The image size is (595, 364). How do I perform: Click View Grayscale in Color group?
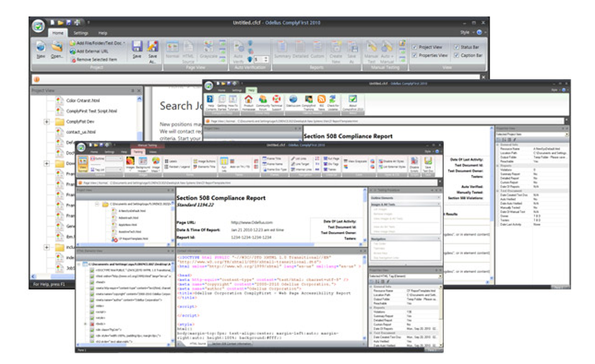[x=356, y=161]
